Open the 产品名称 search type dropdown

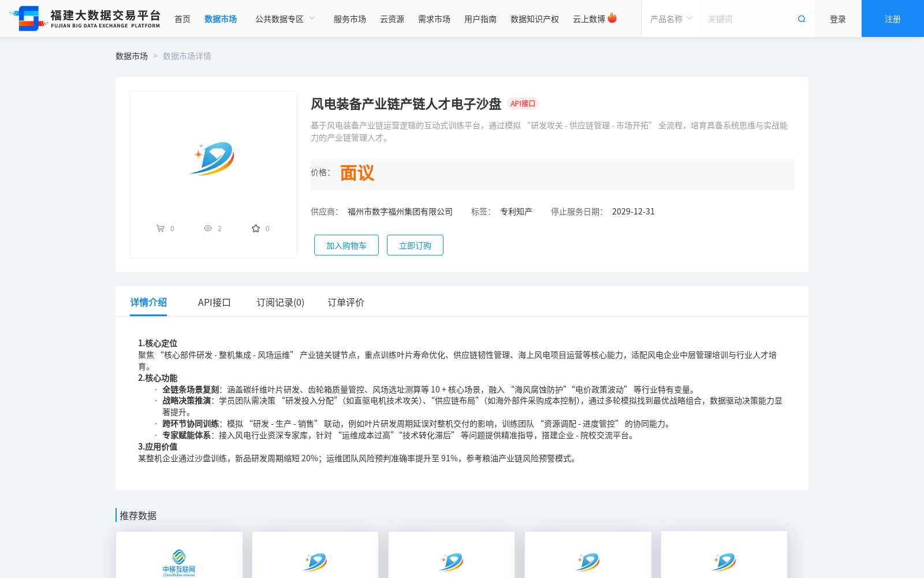671,19
